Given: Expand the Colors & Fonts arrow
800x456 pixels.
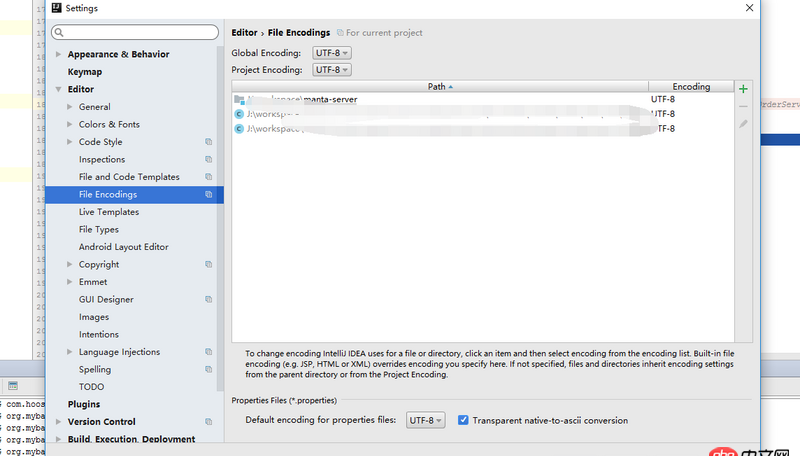Looking at the screenshot, I should tap(69, 124).
